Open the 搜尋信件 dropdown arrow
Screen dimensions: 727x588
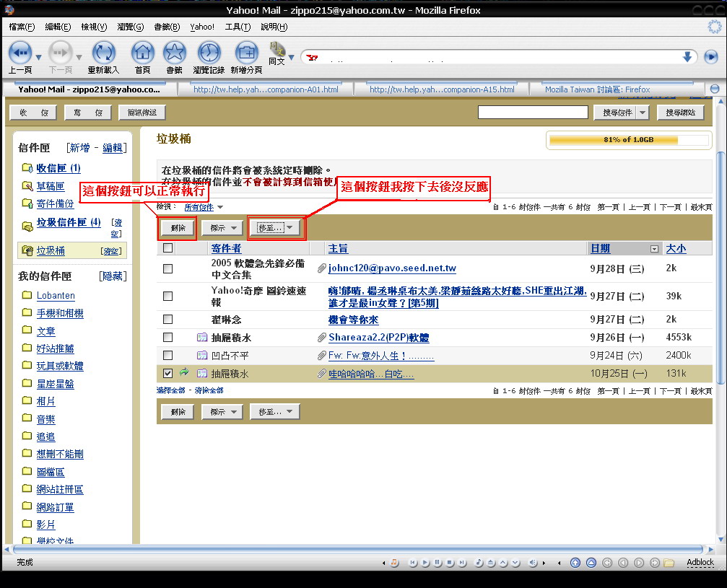point(642,113)
